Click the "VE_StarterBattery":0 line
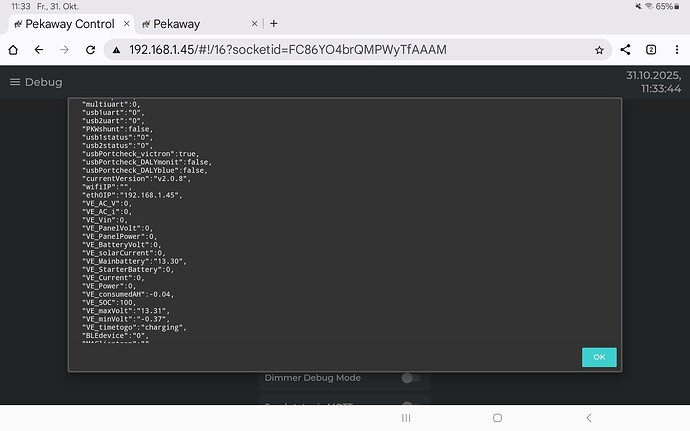The width and height of the screenshot is (690, 431). click(128, 270)
